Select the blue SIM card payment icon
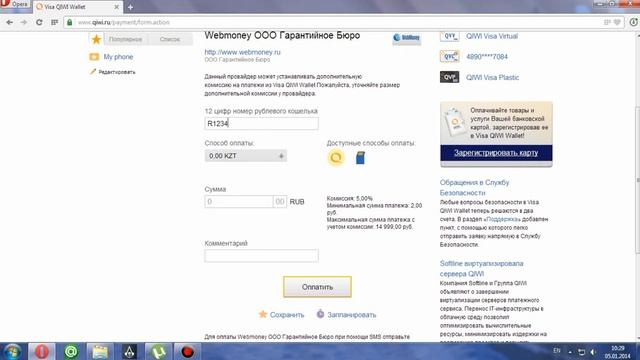The height and width of the screenshot is (360, 640). point(360,158)
